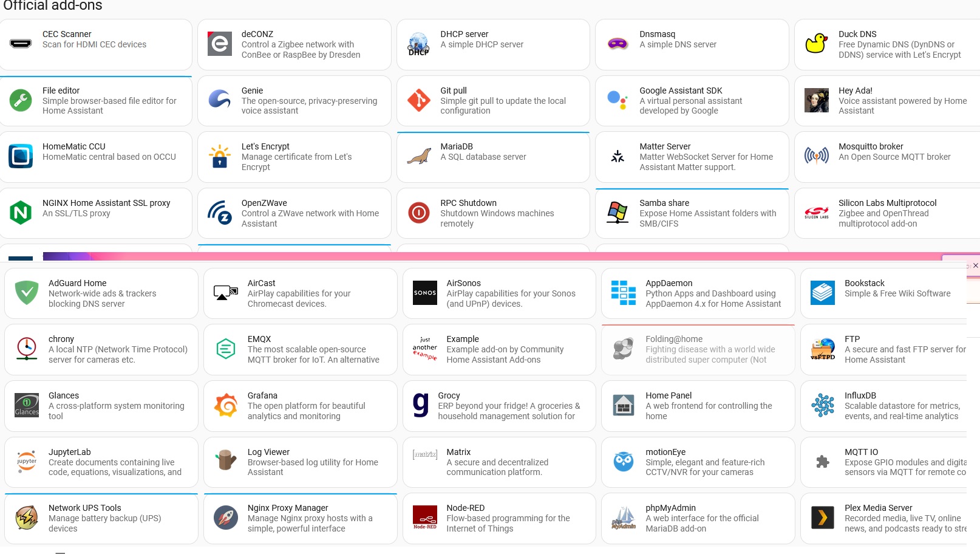
Task: Click the Node-RED logo icon
Action: (424, 518)
